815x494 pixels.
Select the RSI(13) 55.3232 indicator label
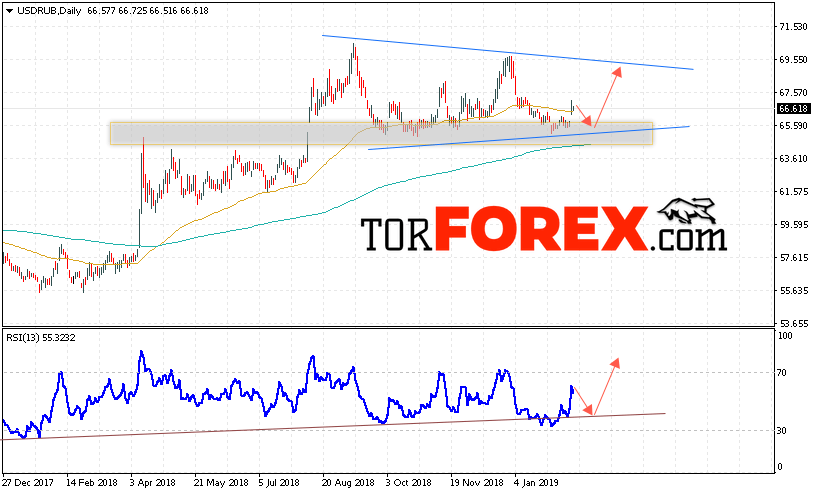point(41,338)
